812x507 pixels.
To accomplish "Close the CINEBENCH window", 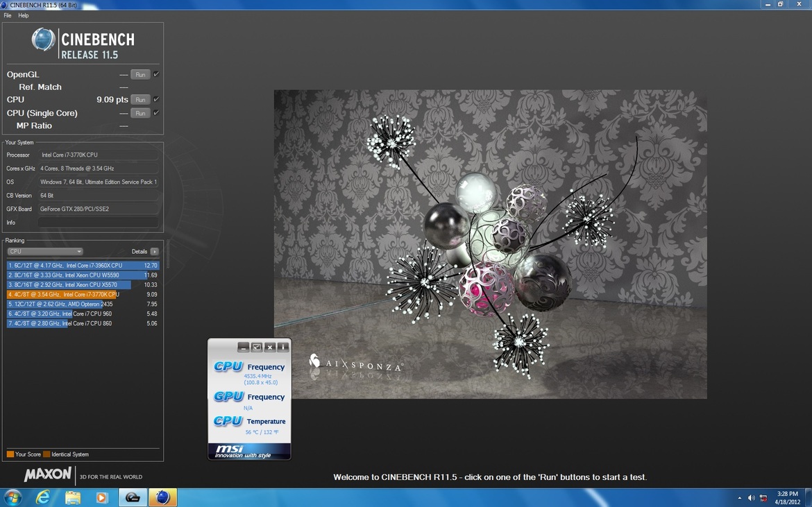I will pos(799,4).
